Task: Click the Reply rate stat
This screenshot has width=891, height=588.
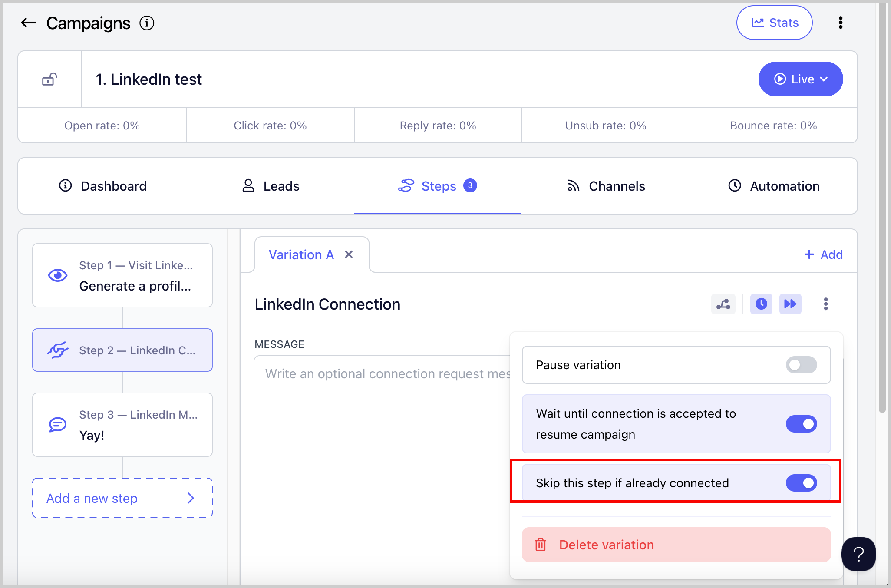Action: coord(438,126)
